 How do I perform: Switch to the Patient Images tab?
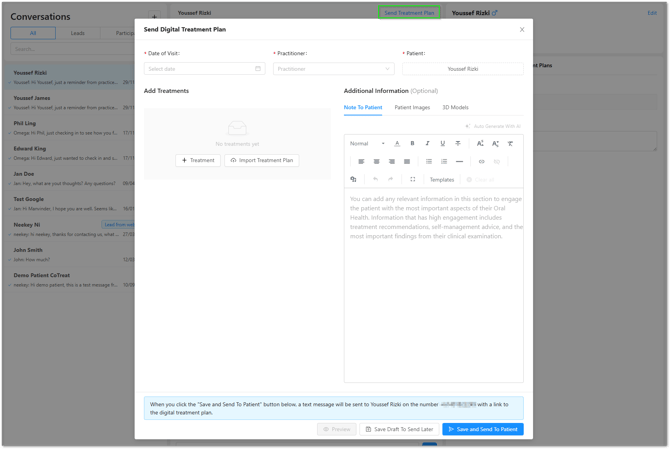coord(412,107)
